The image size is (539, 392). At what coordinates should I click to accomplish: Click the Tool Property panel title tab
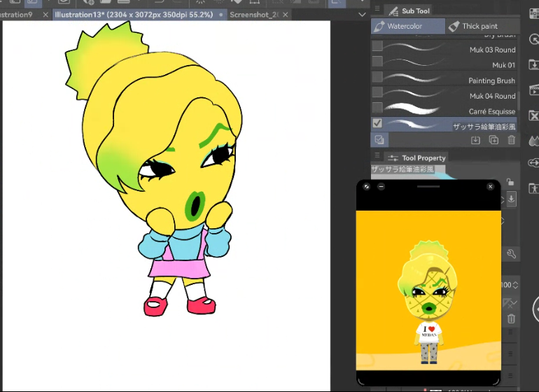coord(416,157)
